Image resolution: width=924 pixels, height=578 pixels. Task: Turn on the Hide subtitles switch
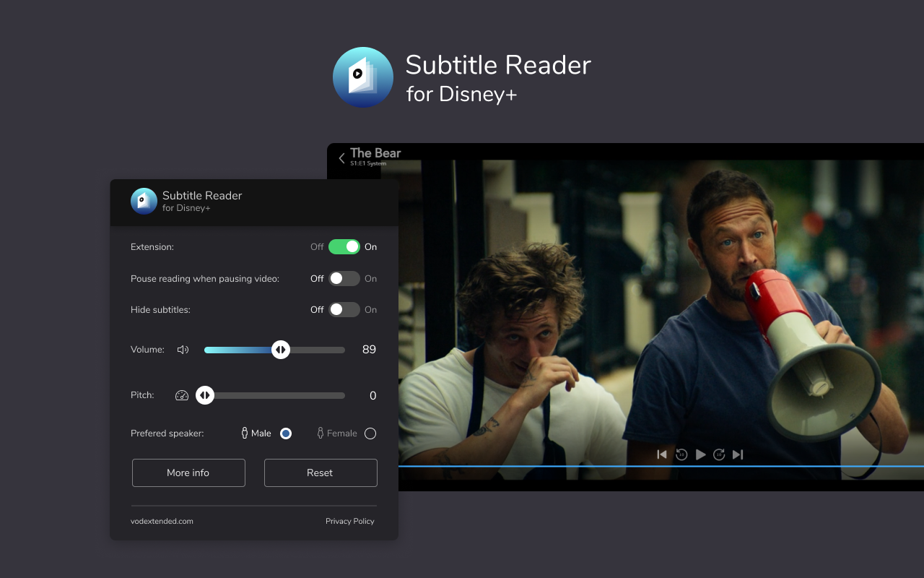pyautogui.click(x=344, y=310)
